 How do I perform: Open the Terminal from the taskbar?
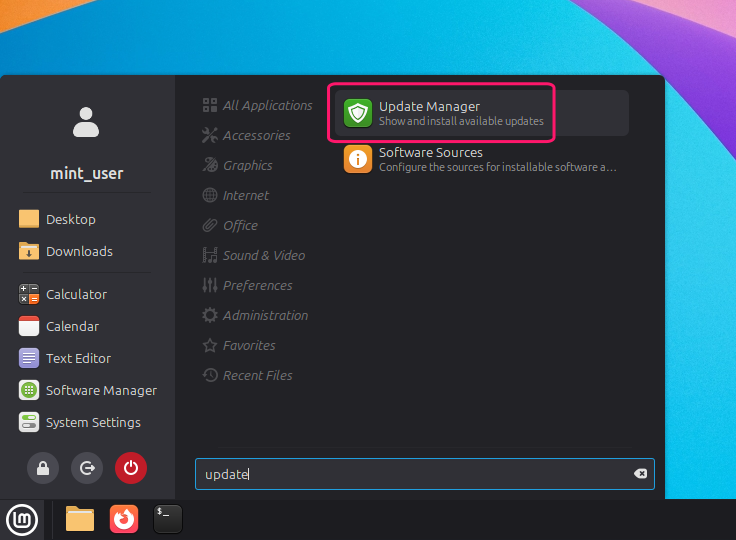(x=168, y=519)
